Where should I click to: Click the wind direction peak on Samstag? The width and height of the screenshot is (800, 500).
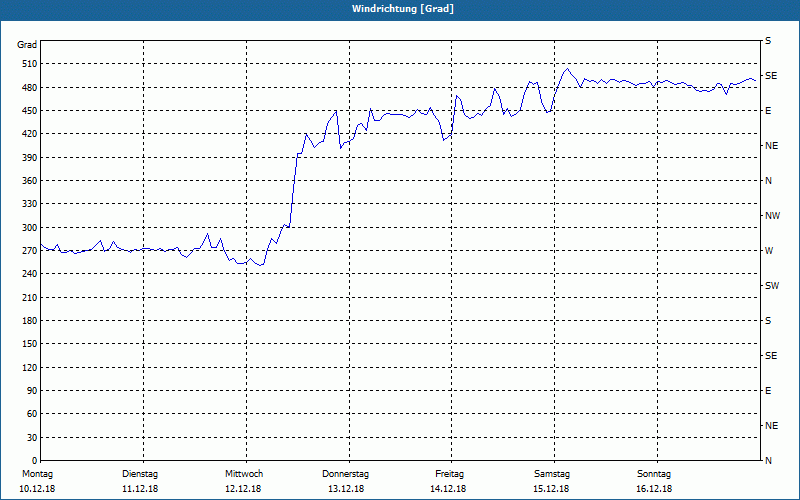(567, 68)
